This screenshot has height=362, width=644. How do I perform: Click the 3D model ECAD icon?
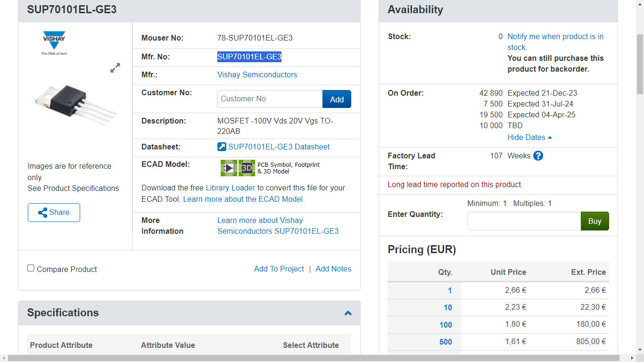pos(247,168)
